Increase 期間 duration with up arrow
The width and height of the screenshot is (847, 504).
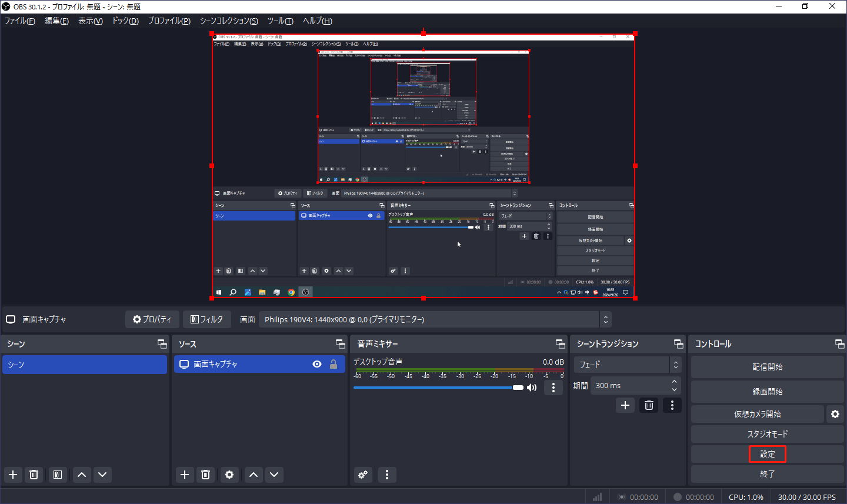[675, 382]
